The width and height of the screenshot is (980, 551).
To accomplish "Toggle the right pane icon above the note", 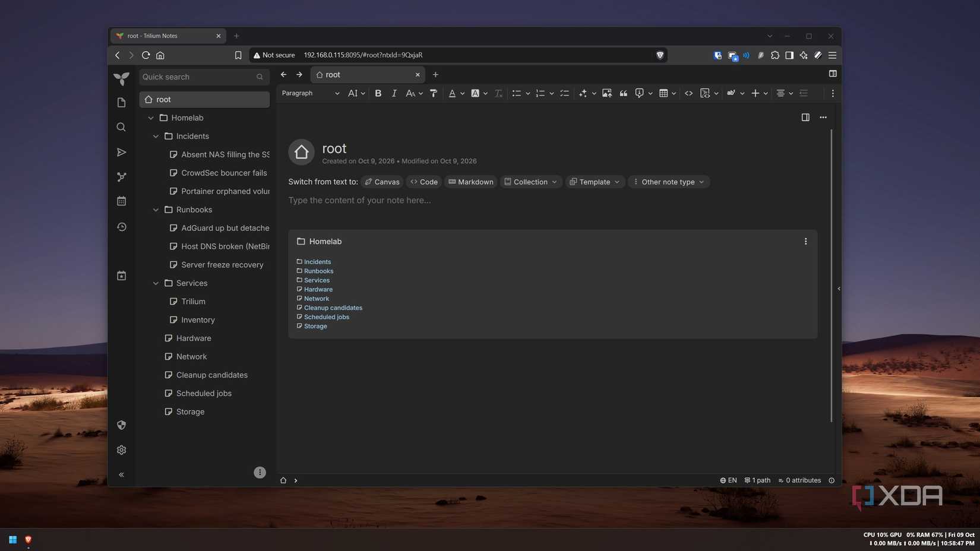I will coord(805,118).
